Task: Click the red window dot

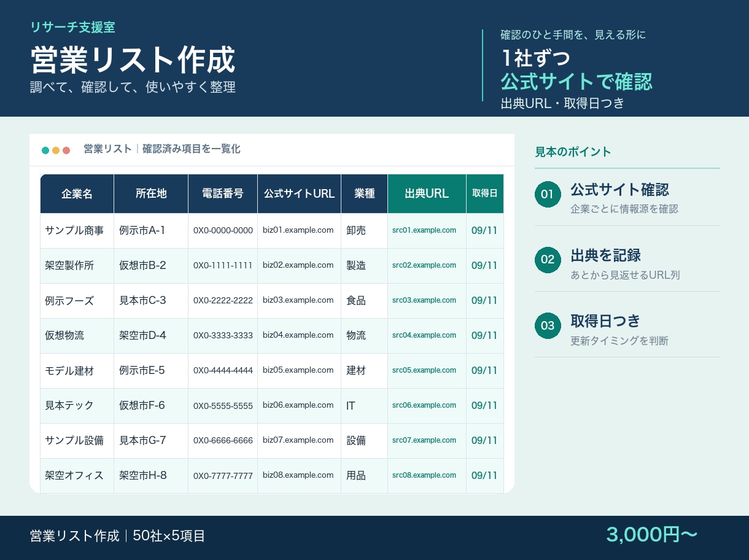Action: coord(66,150)
